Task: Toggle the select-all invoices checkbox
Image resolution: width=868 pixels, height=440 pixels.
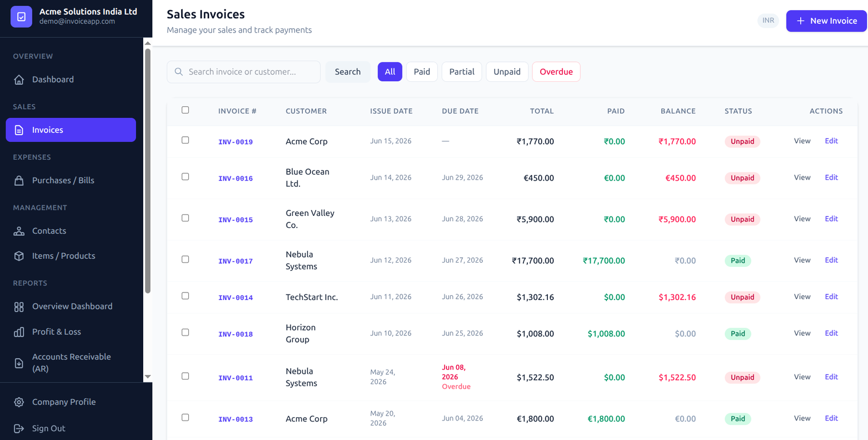Action: (x=186, y=110)
